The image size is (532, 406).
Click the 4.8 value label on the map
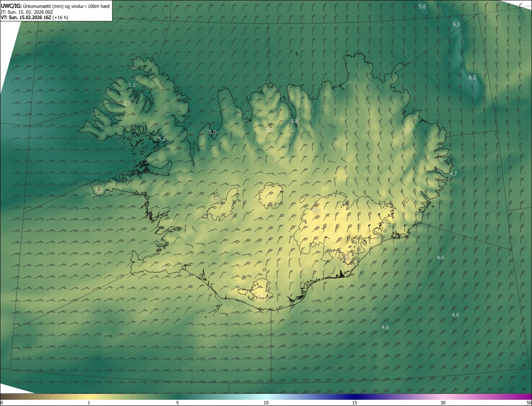(x=294, y=121)
